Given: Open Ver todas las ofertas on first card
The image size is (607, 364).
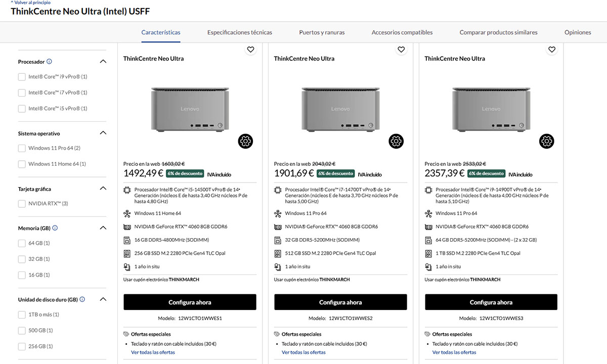Looking at the screenshot, I should 153,352.
